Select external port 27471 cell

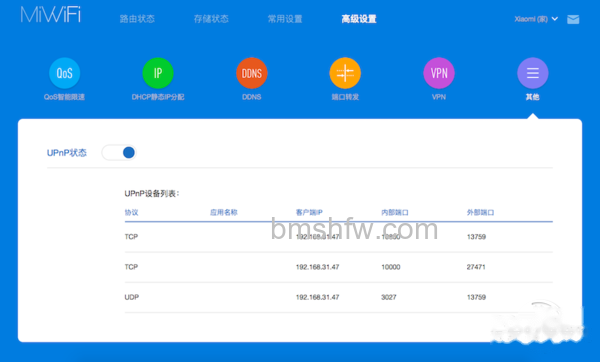click(x=476, y=267)
